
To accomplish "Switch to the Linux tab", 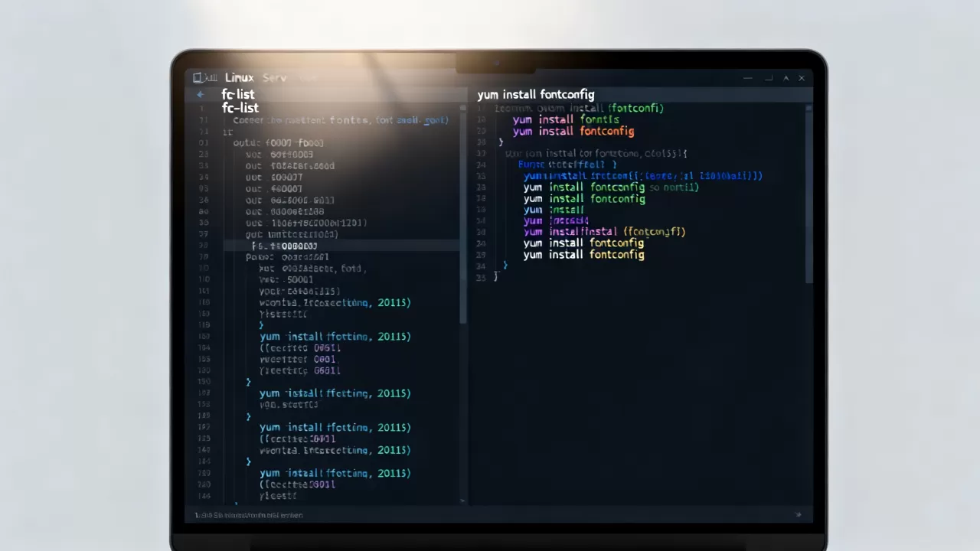I will pos(239,77).
